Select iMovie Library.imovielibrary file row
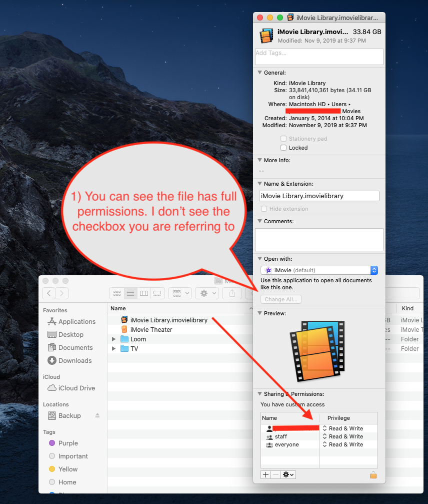The width and height of the screenshot is (428, 504). point(180,320)
